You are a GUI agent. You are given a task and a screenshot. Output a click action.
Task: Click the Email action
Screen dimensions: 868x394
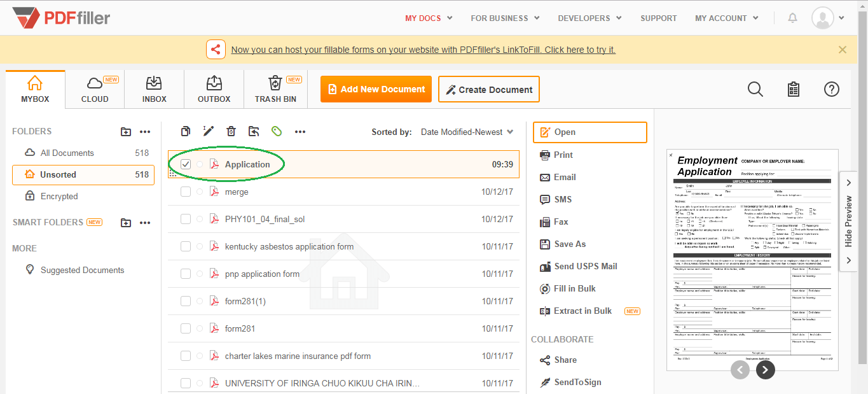point(558,177)
